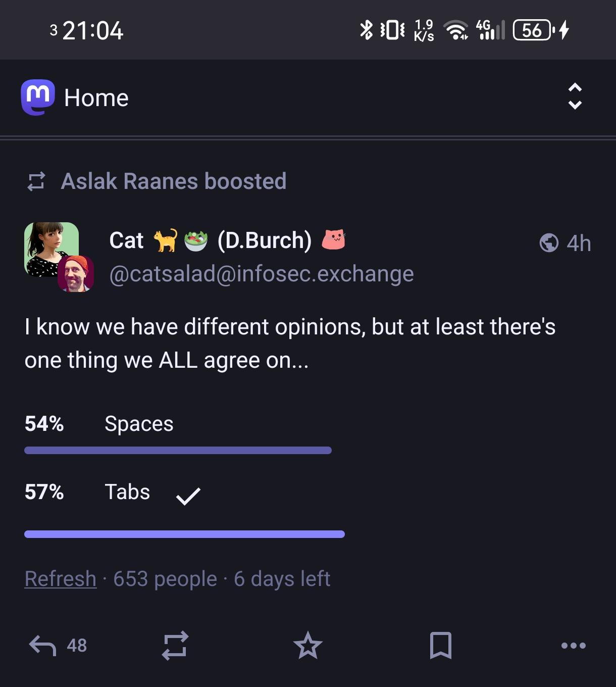
Task: Open the post via 4h timestamp
Action: pos(579,243)
